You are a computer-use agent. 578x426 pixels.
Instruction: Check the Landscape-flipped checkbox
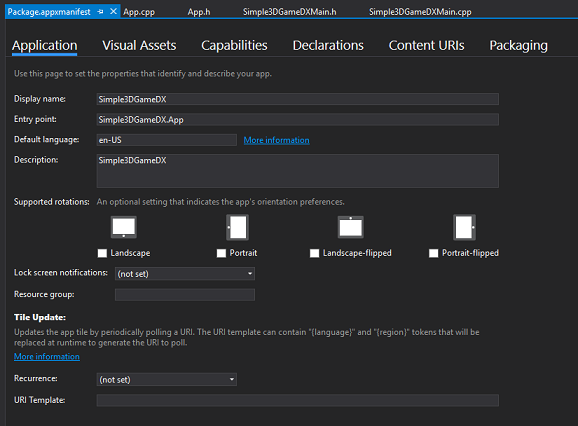pos(314,253)
